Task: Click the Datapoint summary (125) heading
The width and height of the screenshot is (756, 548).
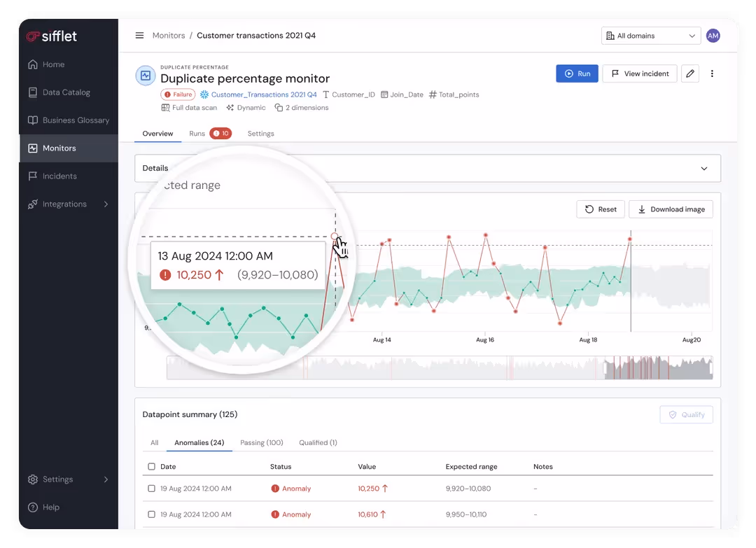Action: pyautogui.click(x=190, y=414)
